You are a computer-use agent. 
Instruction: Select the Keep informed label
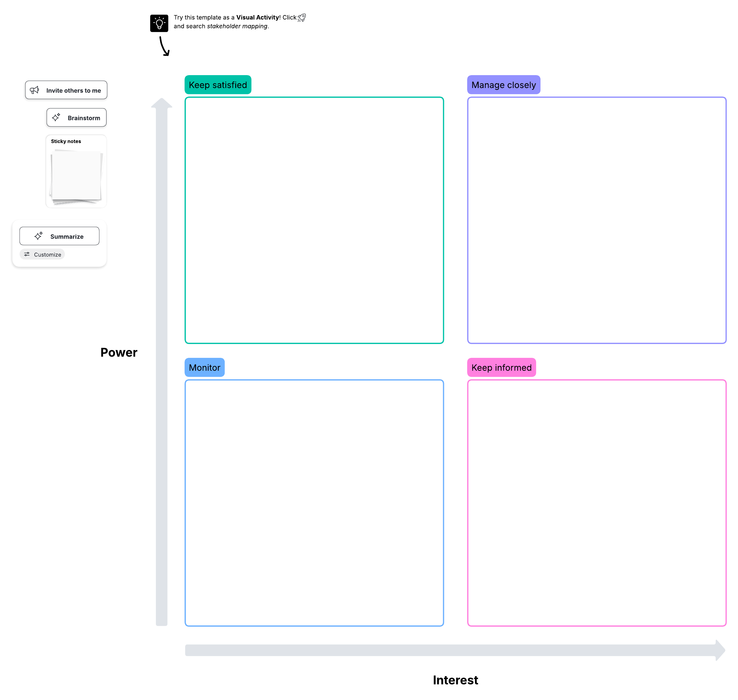501,367
